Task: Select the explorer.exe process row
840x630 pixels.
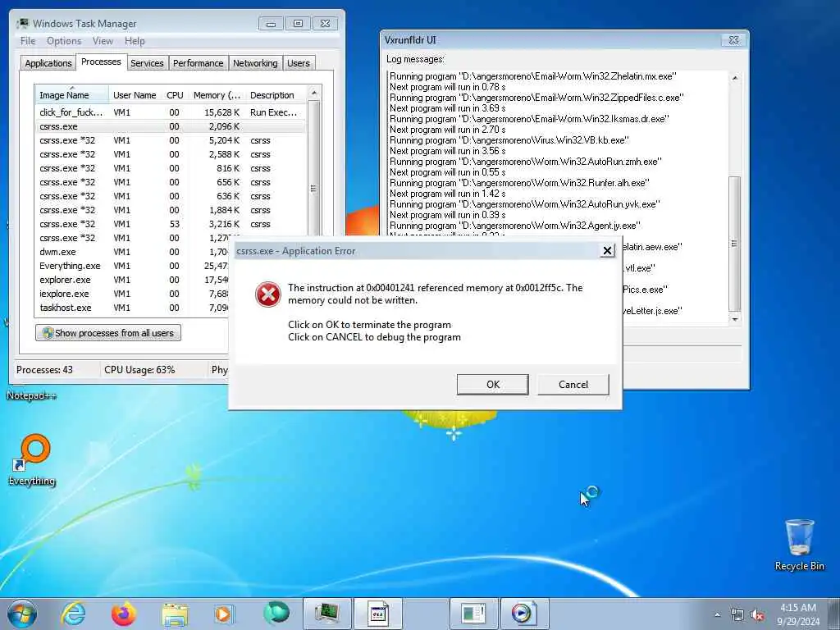Action: point(132,280)
